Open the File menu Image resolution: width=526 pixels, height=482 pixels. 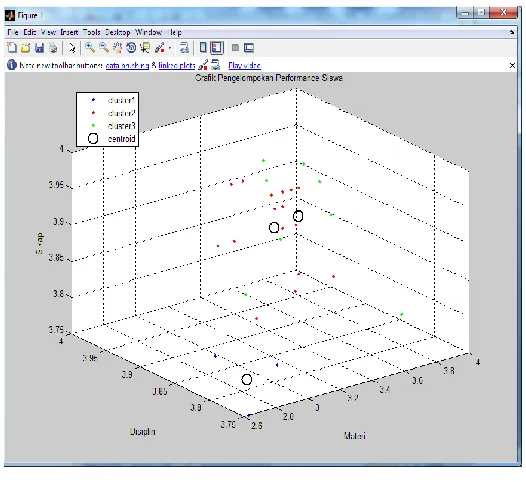(x=13, y=32)
